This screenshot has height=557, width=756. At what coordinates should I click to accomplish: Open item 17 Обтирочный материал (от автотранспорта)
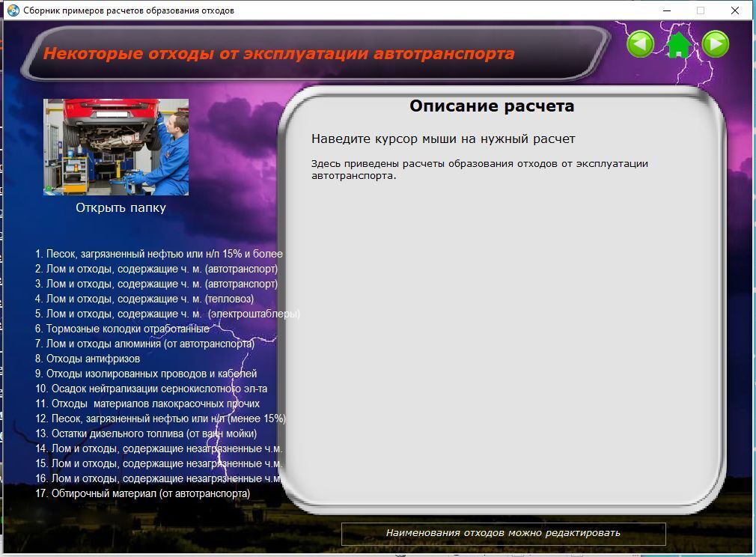[143, 493]
